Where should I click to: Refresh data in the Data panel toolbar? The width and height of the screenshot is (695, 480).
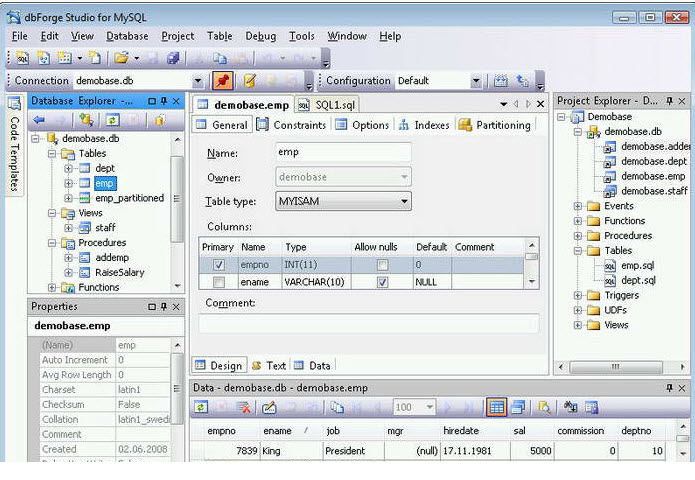point(201,407)
